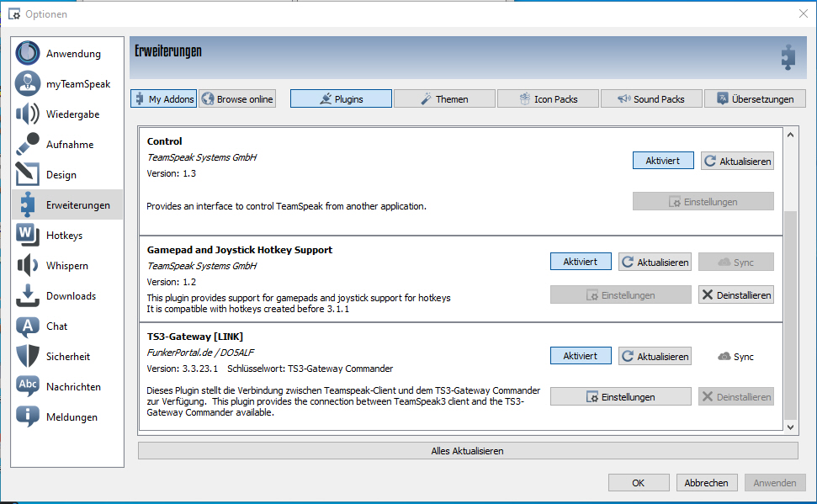
Task: Click the Wiedergabe label in sidebar
Action: 72,114
